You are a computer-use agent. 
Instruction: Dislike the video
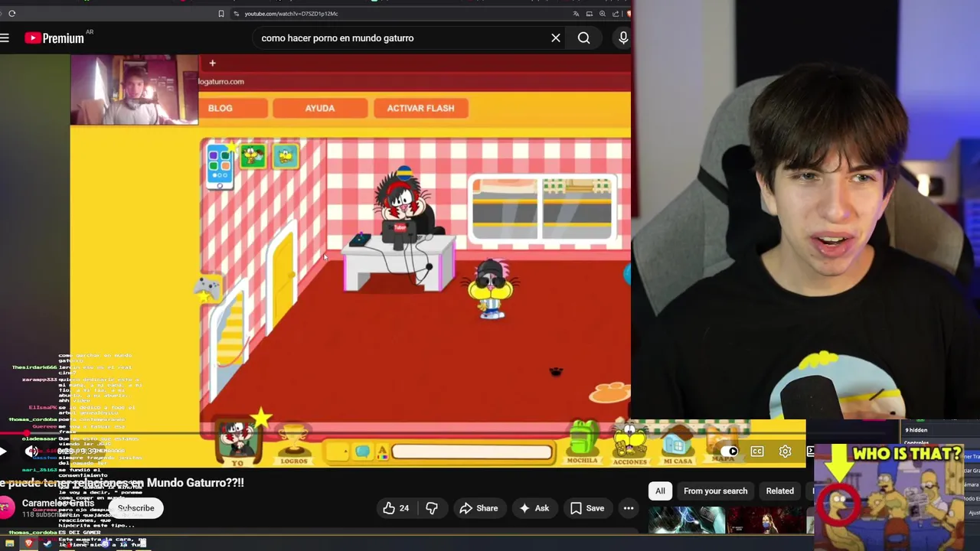[x=432, y=508]
